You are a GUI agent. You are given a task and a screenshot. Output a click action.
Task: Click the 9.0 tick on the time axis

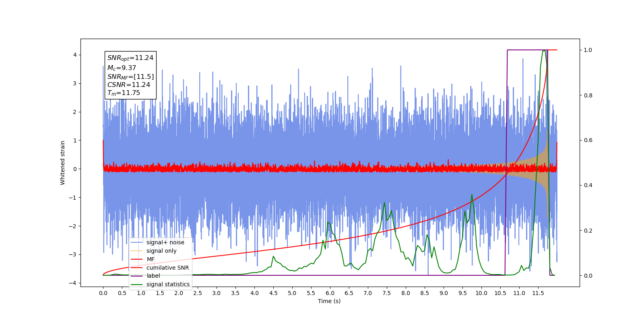444,293
